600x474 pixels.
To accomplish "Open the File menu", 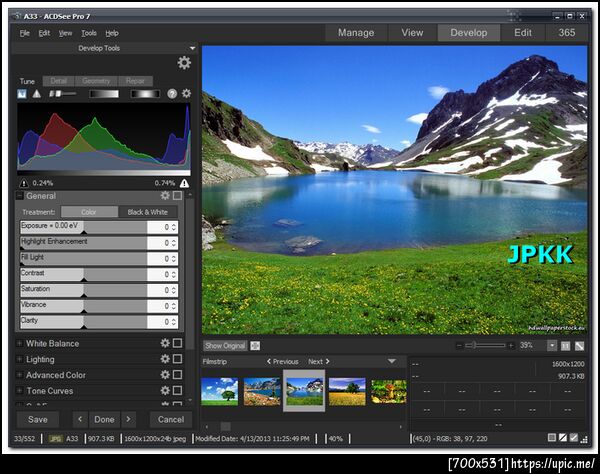I will [24, 33].
